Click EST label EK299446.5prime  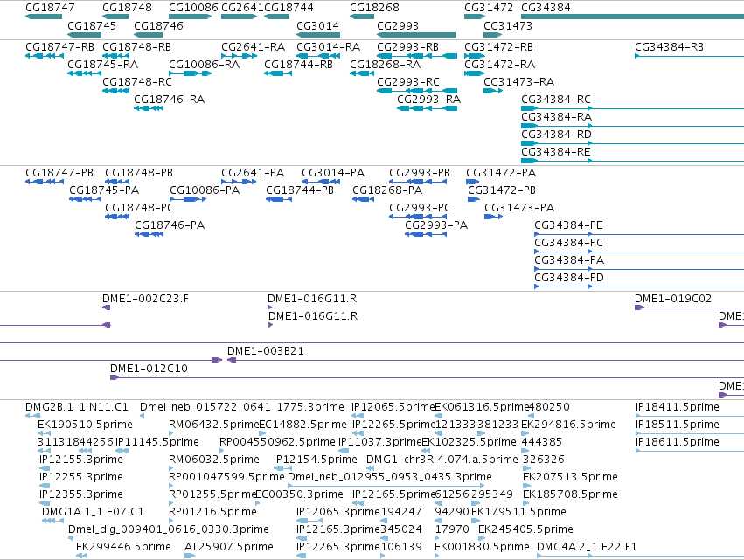coord(123,548)
